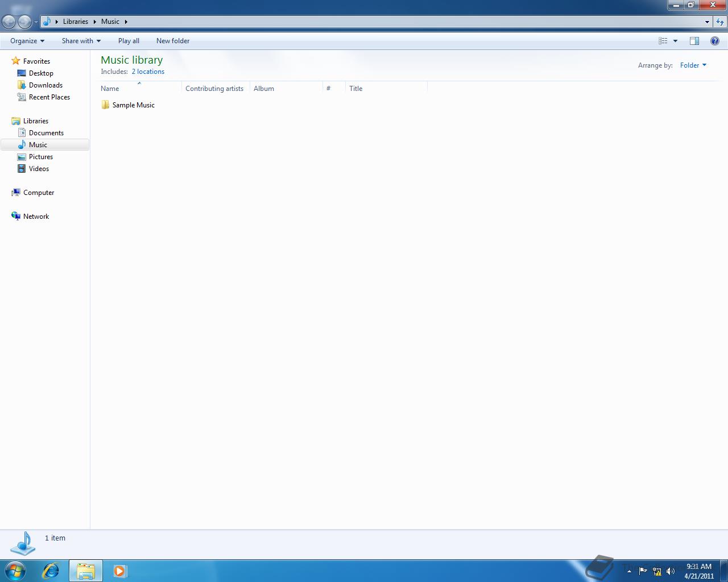Open the Pictures library
Screen dimensions: 728x582
[41, 157]
